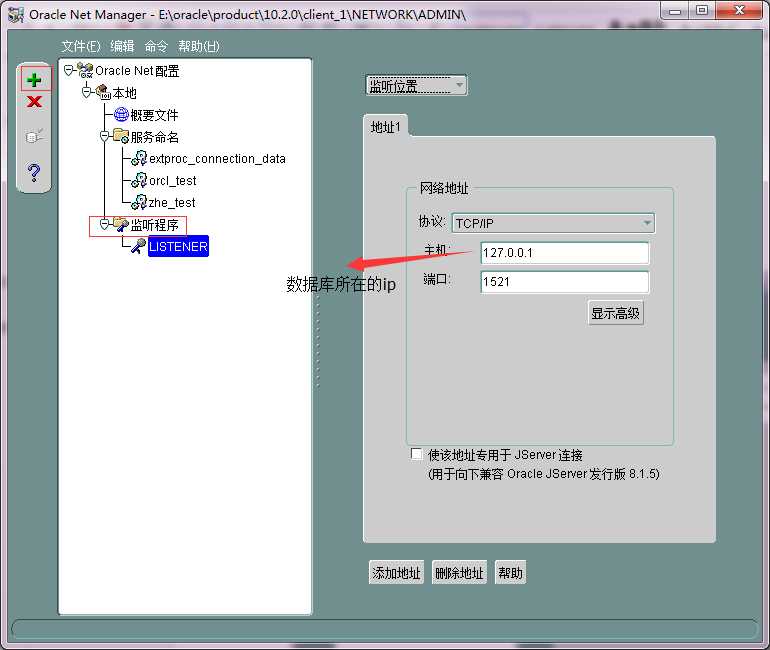Select the 监听程序 tree label

(x=155, y=225)
